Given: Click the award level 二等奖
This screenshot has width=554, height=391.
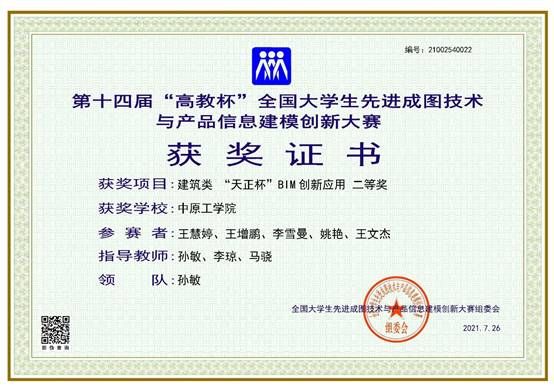Looking at the screenshot, I should pos(370,184).
